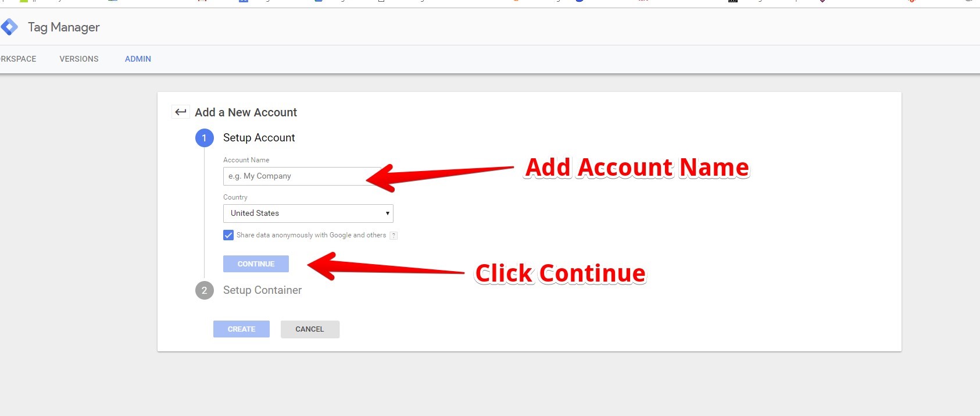Click the back arrow beside Add a New Account
980x416 pixels.
coord(181,112)
